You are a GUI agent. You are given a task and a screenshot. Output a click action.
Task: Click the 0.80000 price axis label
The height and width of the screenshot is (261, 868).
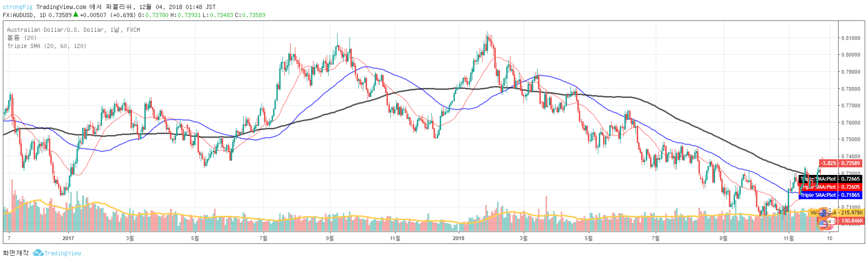pyautogui.click(x=851, y=55)
